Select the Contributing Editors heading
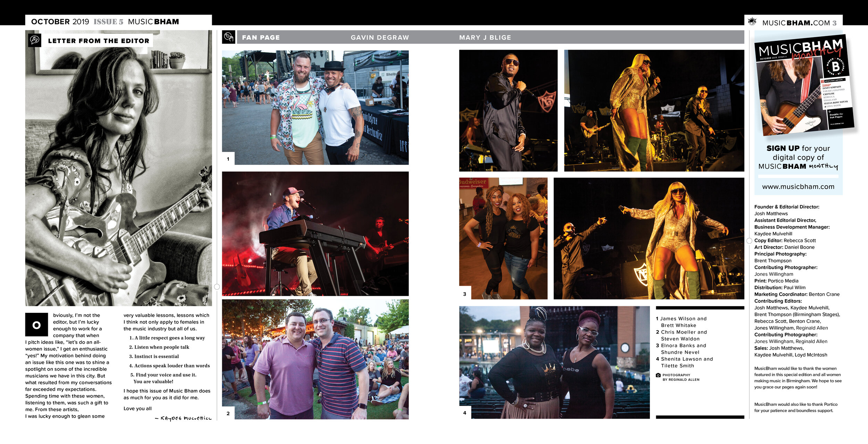868x444 pixels. [778, 301]
